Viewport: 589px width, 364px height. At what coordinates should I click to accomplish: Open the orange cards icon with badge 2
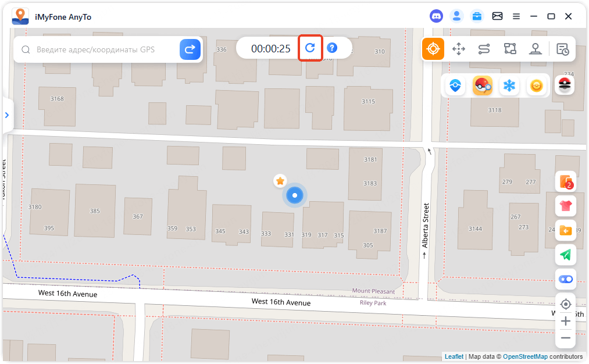tap(566, 181)
